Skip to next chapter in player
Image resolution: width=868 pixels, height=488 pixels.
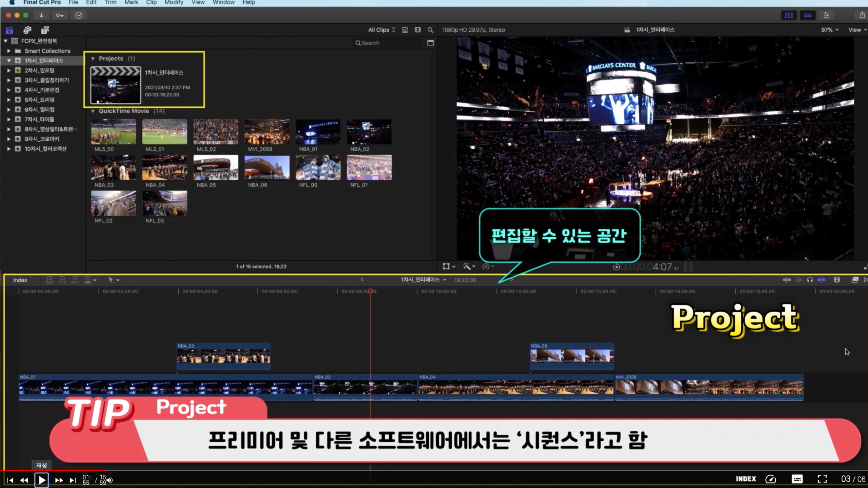pyautogui.click(x=73, y=480)
